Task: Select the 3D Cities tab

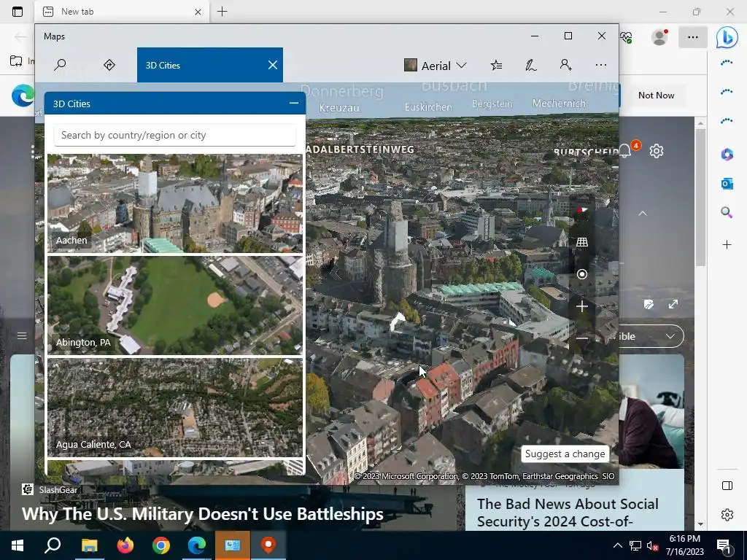Action: (x=209, y=65)
